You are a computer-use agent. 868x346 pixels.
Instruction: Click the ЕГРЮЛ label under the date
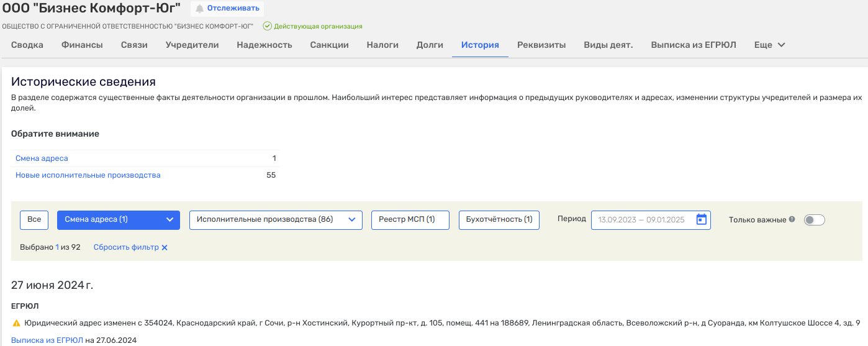click(25, 307)
